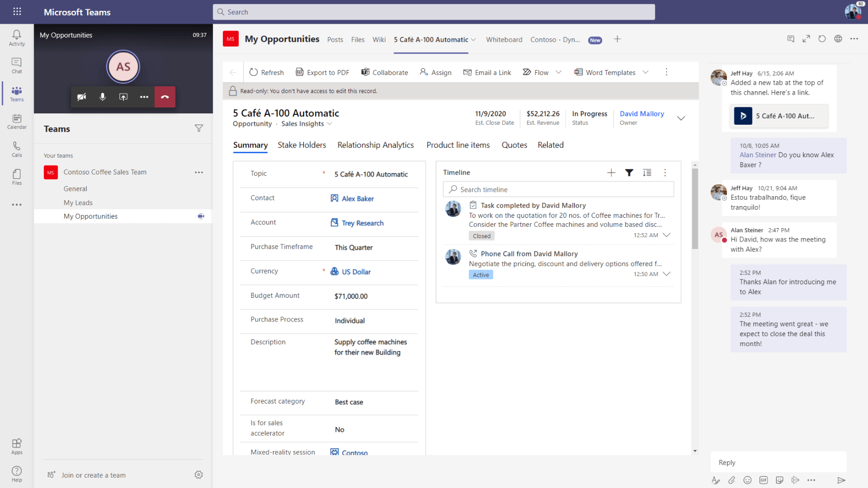Send the reply message
Screen dimensions: 868x488
(x=842, y=480)
